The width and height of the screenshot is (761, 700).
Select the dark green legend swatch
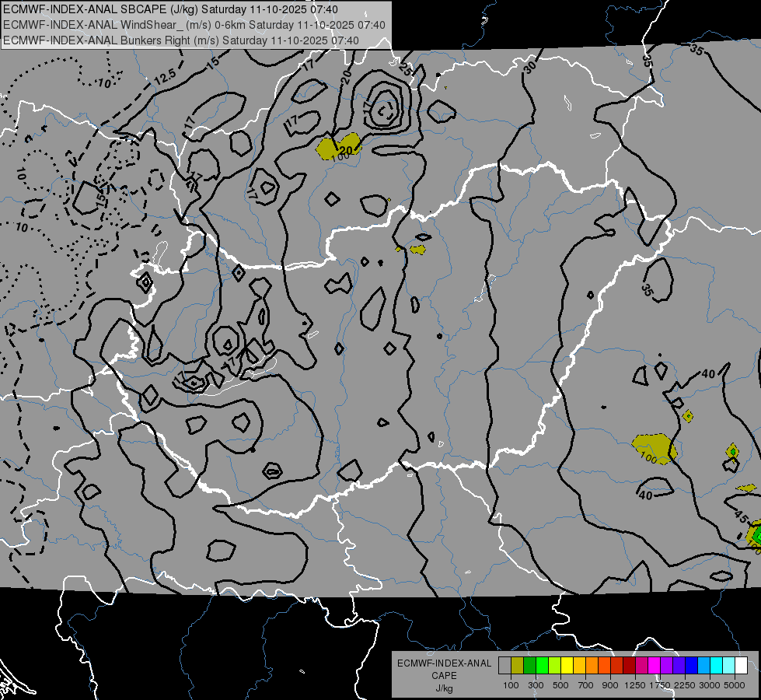coord(529,665)
